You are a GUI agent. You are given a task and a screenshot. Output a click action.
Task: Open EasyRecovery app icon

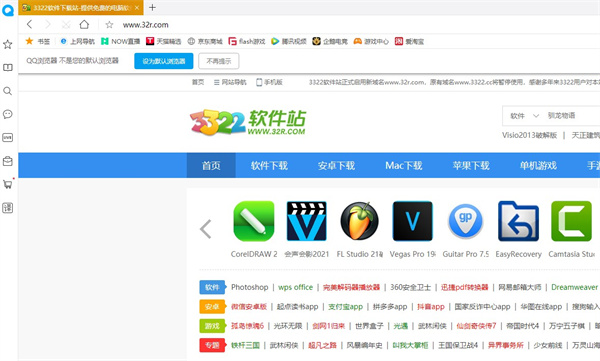518,221
